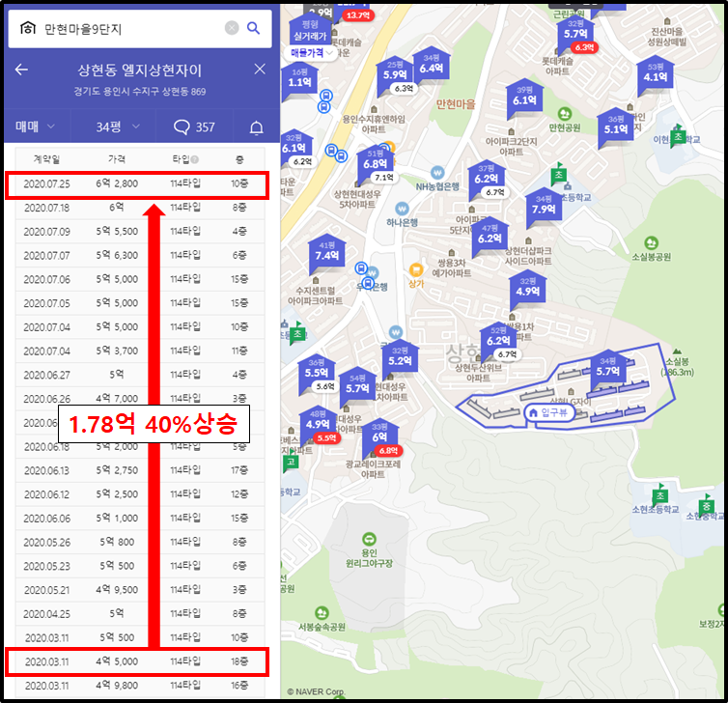Click the 타입 help question-mark icon
This screenshot has height=703, width=728.
tap(195, 159)
